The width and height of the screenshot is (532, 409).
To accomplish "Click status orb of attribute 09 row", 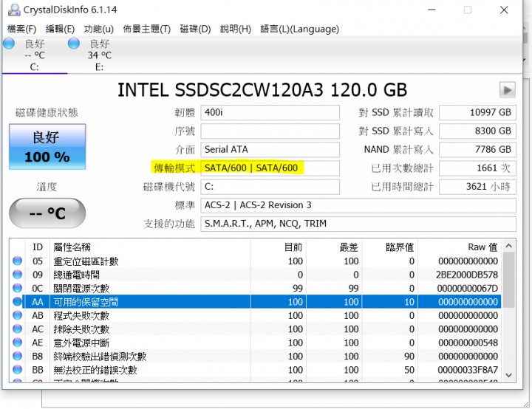I will tap(17, 275).
